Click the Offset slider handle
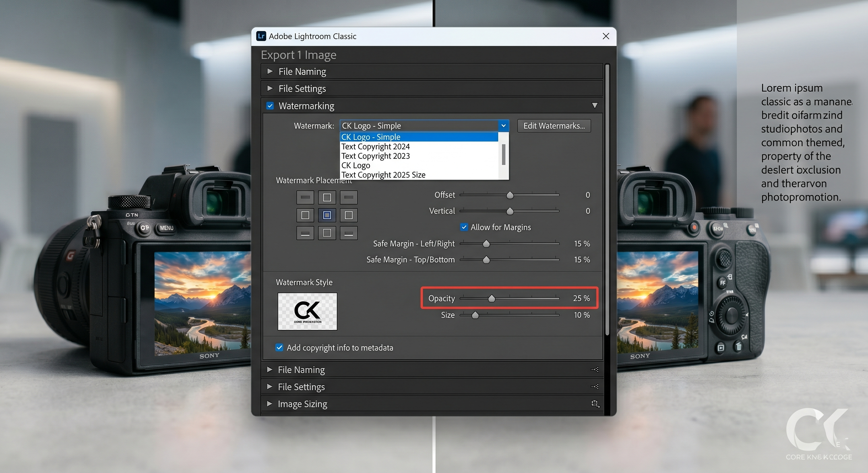The image size is (868, 473). [510, 195]
